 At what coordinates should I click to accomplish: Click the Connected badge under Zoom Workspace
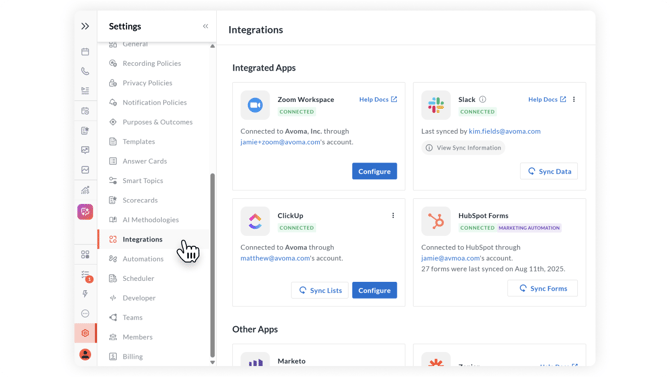pyautogui.click(x=297, y=112)
